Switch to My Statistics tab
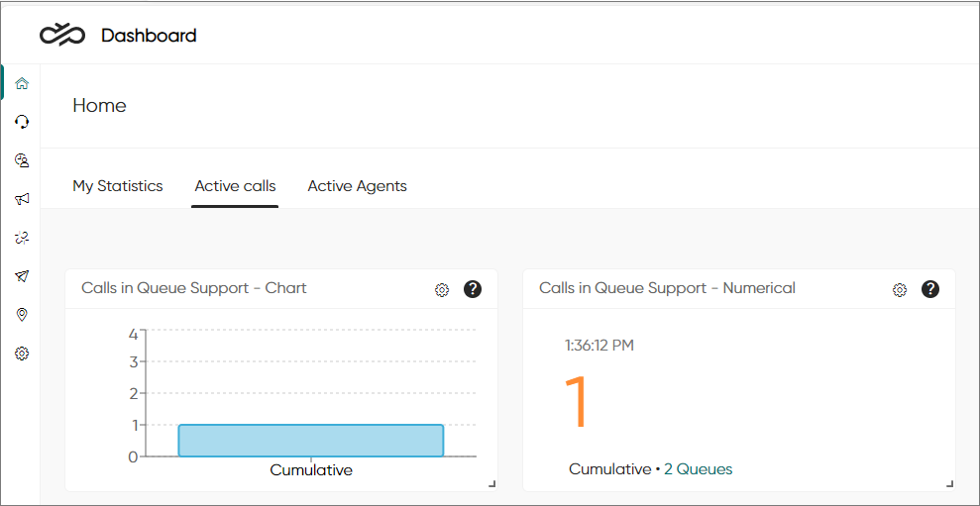 click(x=118, y=186)
